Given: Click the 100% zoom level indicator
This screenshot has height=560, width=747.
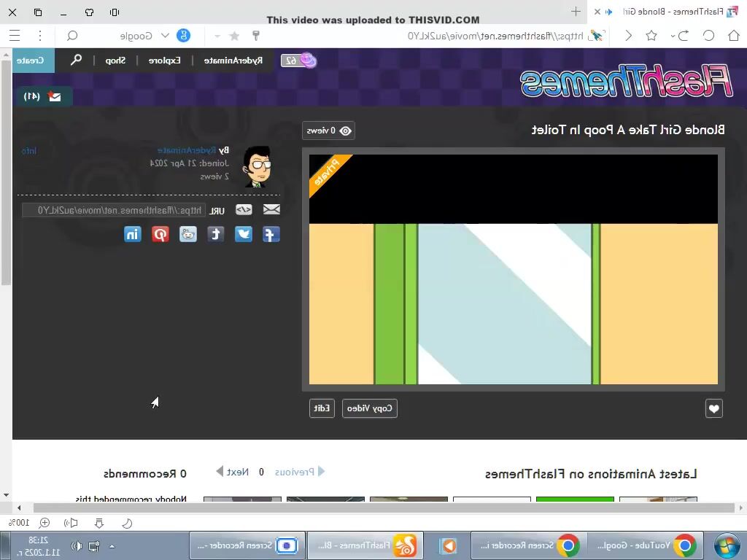Looking at the screenshot, I should [20, 523].
